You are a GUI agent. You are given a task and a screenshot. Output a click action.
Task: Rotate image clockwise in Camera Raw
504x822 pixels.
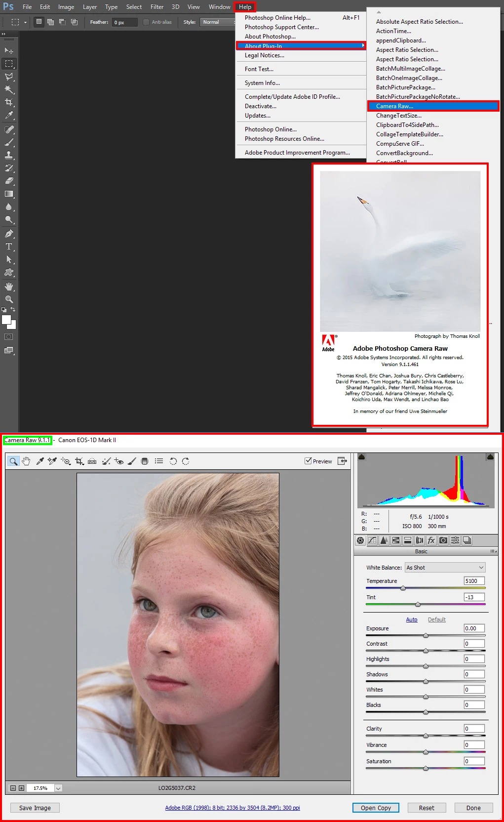186,461
